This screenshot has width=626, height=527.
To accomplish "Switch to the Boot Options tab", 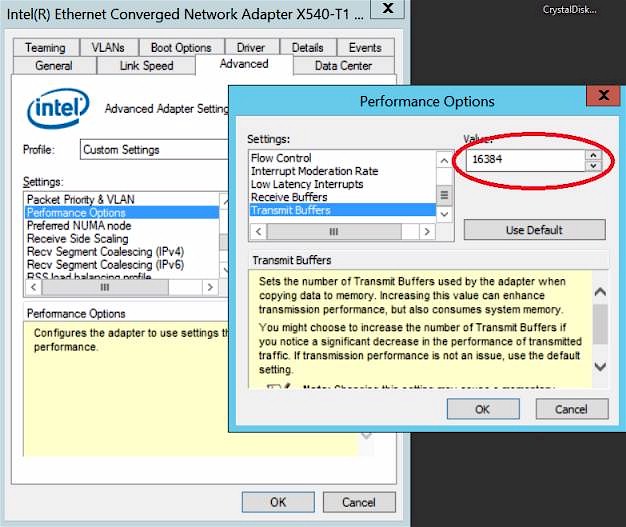I will click(x=181, y=48).
